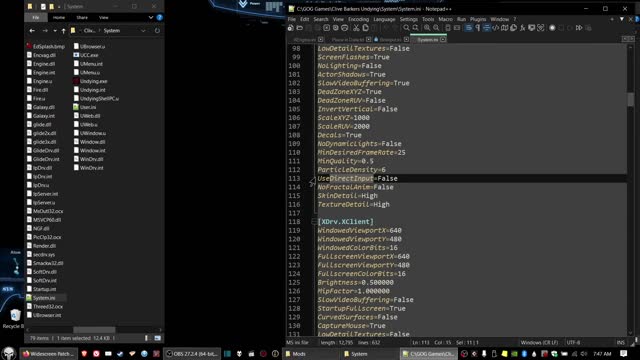640x360 pixels.
Task: Click the Print icon in Notepad++ toolbar
Action: (x=344, y=28)
